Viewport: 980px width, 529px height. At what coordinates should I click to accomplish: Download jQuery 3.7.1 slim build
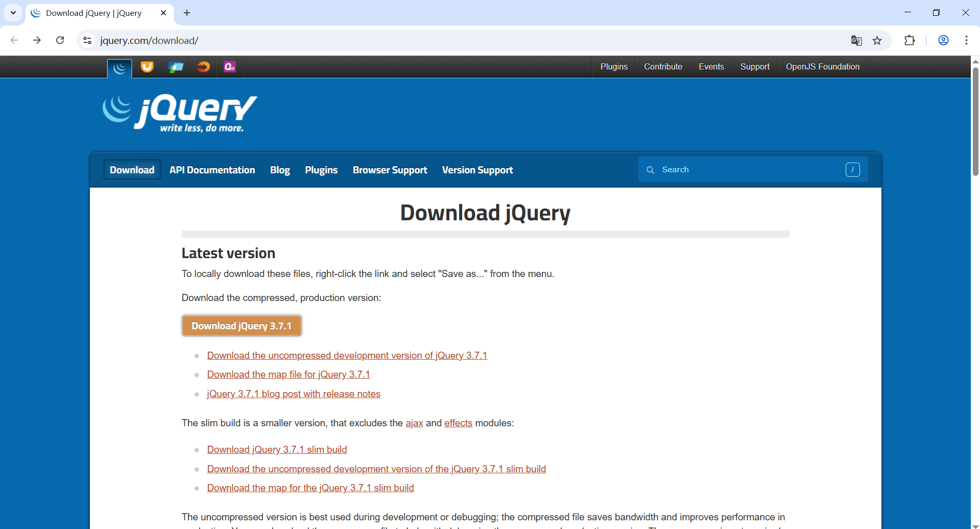click(x=277, y=449)
